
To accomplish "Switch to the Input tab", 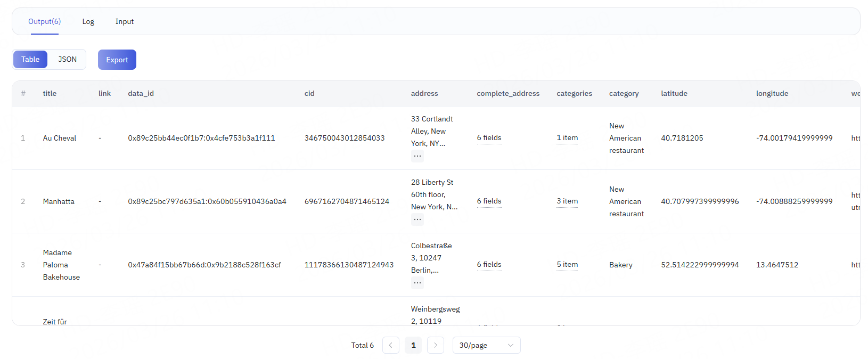I will [124, 22].
